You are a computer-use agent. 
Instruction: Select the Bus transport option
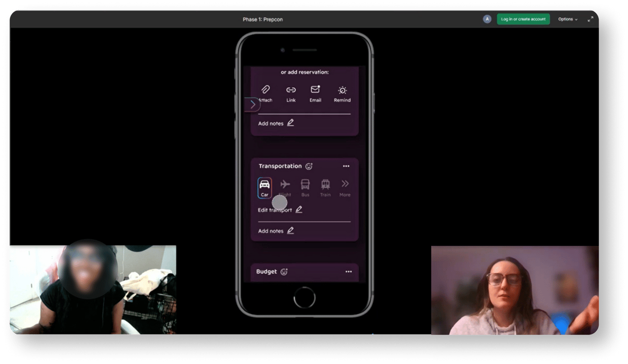[x=305, y=188]
